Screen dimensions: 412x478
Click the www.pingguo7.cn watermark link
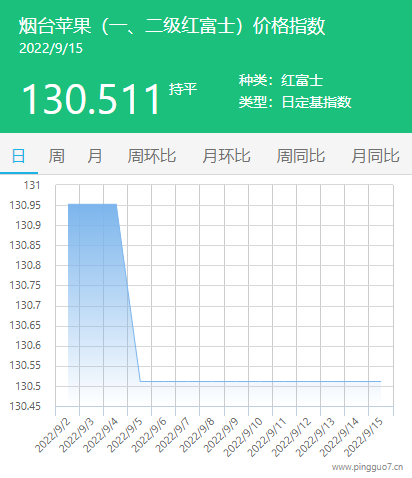367,467
